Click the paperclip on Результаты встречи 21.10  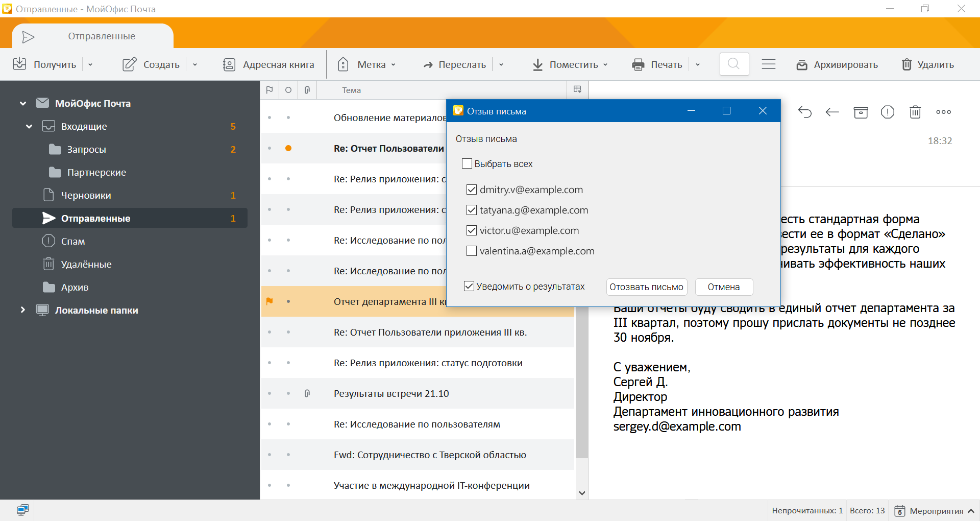click(307, 393)
